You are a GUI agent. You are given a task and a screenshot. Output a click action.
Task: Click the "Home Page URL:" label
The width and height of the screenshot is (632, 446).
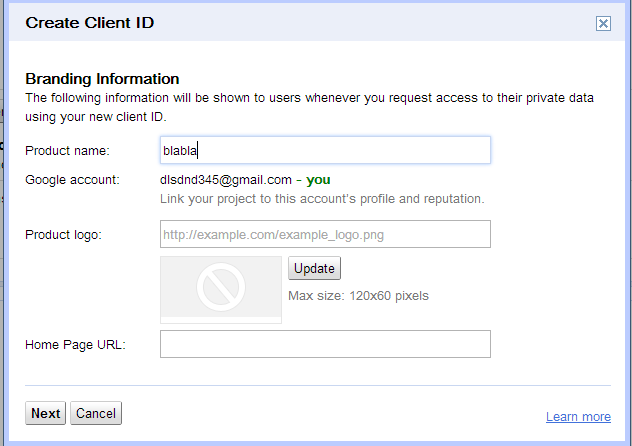(75, 345)
